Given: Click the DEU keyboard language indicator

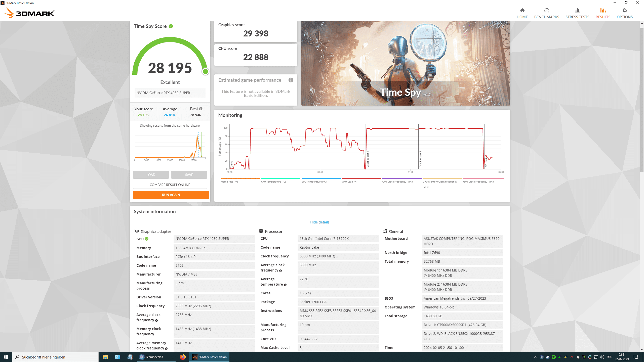Looking at the screenshot, I should point(610,357).
